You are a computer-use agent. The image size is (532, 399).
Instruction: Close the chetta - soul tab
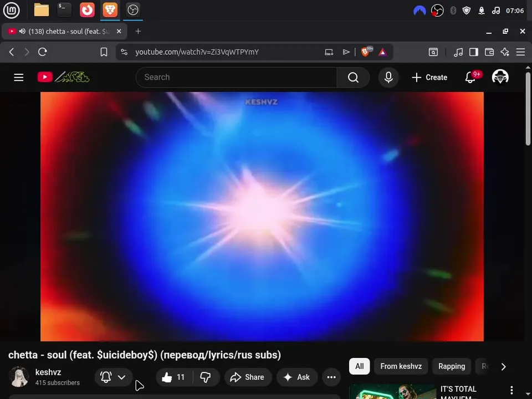[x=119, y=31]
